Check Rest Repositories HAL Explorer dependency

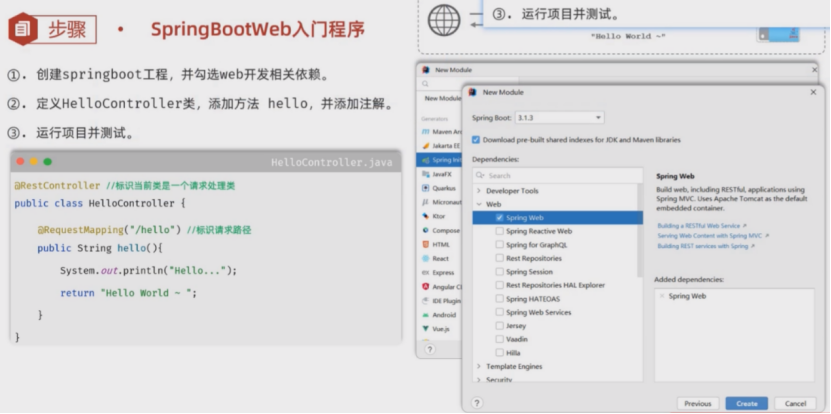499,285
